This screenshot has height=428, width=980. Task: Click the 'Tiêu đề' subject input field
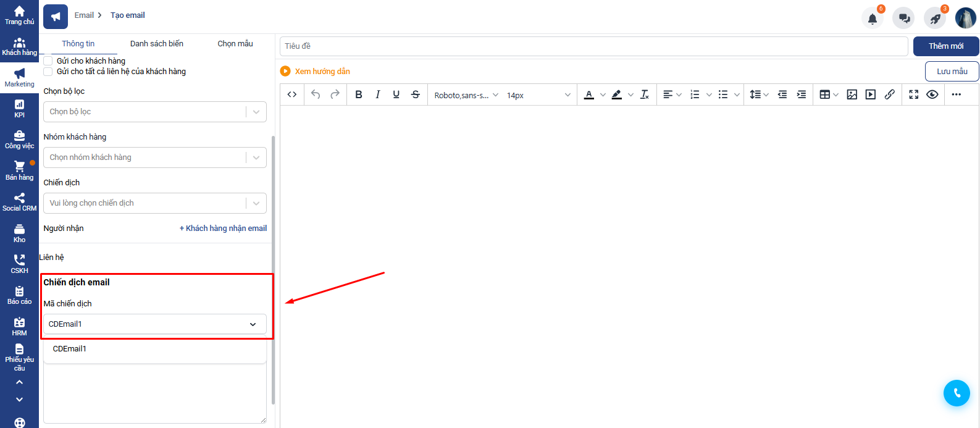[x=593, y=46]
